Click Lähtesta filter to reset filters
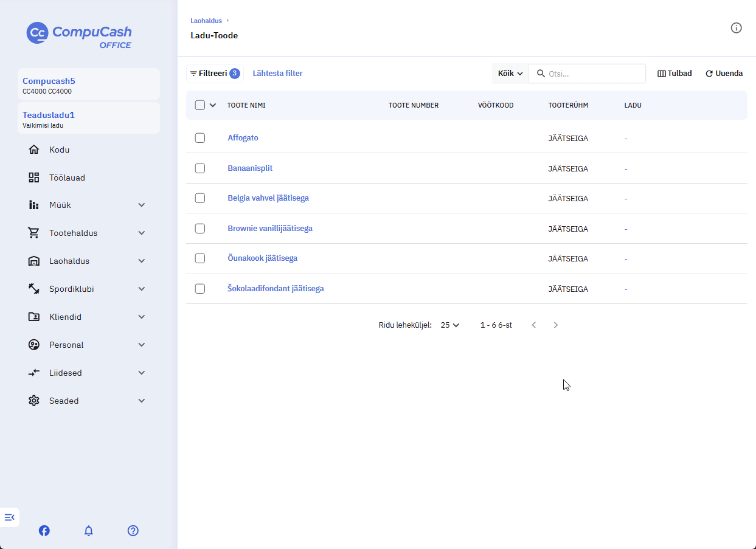This screenshot has width=756, height=549. pyautogui.click(x=277, y=74)
